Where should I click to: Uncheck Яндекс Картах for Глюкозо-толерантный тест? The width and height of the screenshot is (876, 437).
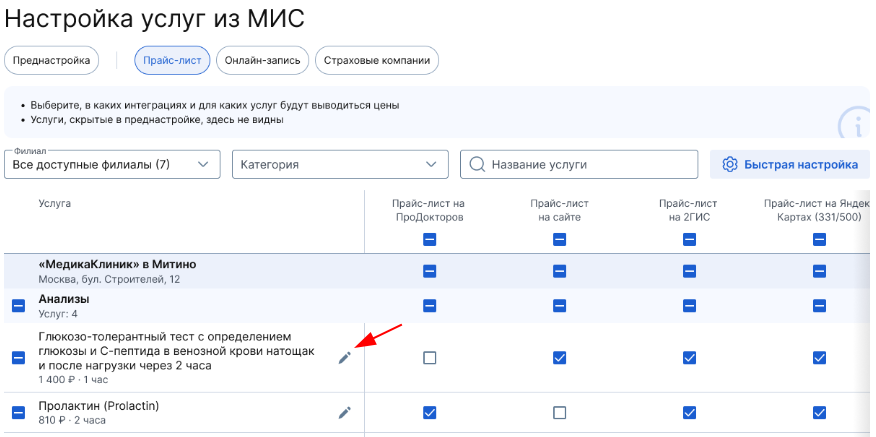coord(820,358)
